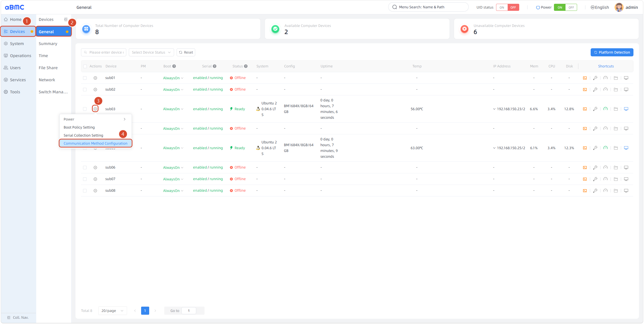Expand the AlwaysOn boot dropdown for sub01

click(173, 78)
